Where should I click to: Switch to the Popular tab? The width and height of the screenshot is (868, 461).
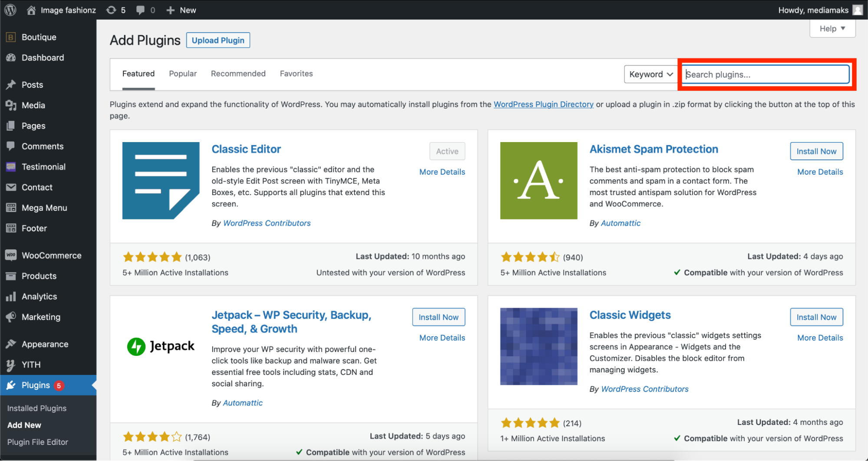pyautogui.click(x=183, y=74)
